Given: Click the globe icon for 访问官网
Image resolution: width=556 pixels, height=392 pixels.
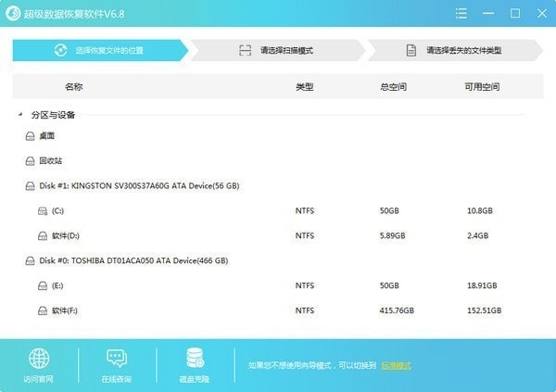Looking at the screenshot, I should (39, 359).
